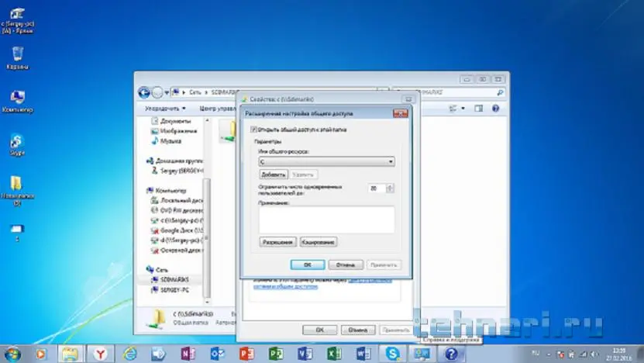Screen dimensions: 644x363
Task: Click the Разрешения button
Action: 277,242
